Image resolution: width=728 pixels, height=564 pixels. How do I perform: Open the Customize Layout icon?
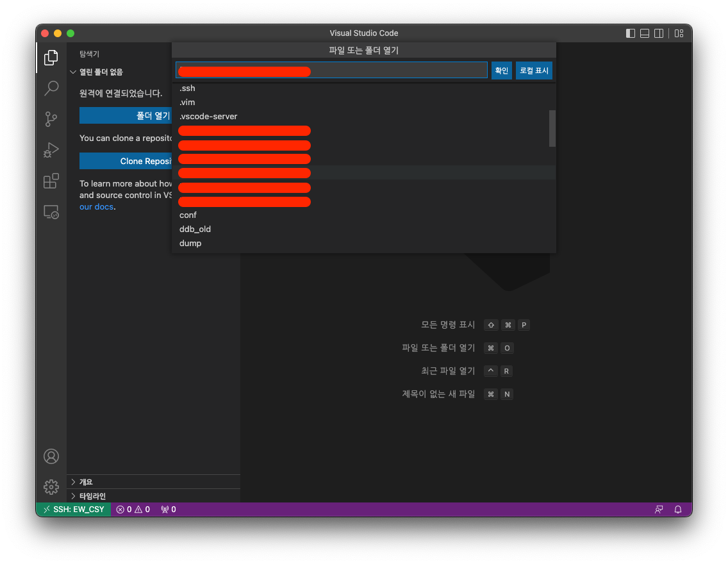pos(679,33)
